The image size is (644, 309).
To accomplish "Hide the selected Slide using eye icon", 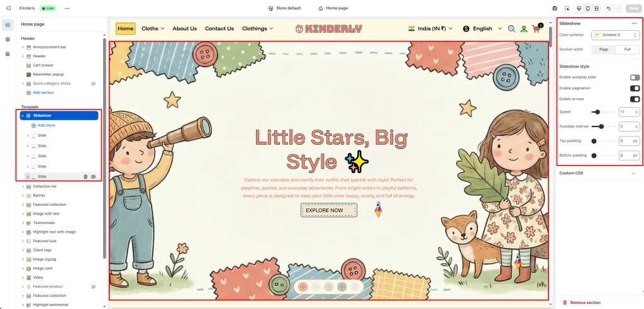I will (93, 177).
